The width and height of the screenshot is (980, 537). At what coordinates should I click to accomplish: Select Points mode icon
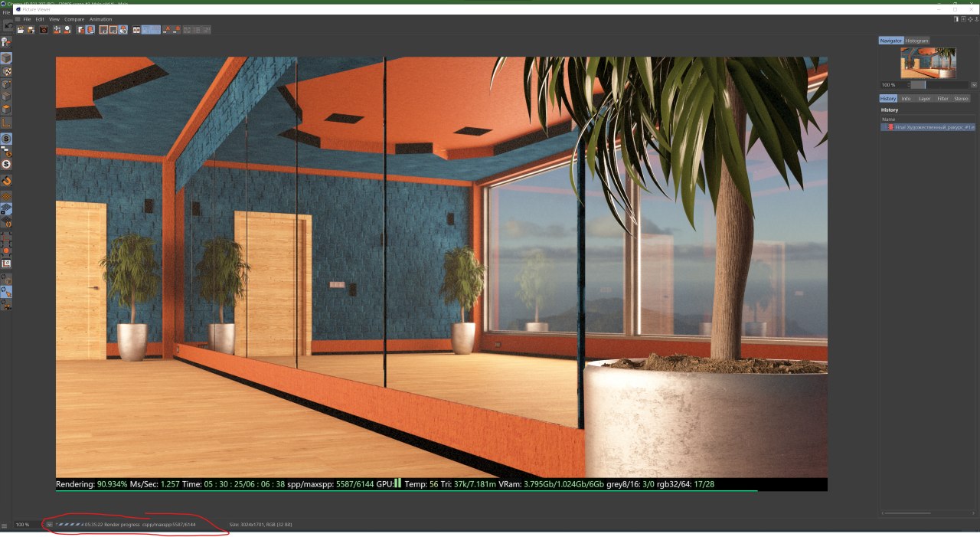[x=6, y=84]
